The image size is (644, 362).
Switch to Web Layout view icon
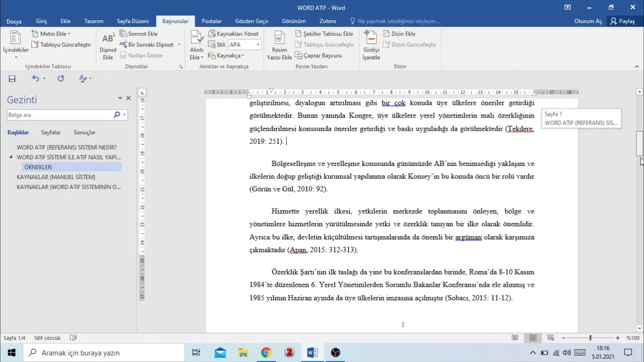click(551, 338)
